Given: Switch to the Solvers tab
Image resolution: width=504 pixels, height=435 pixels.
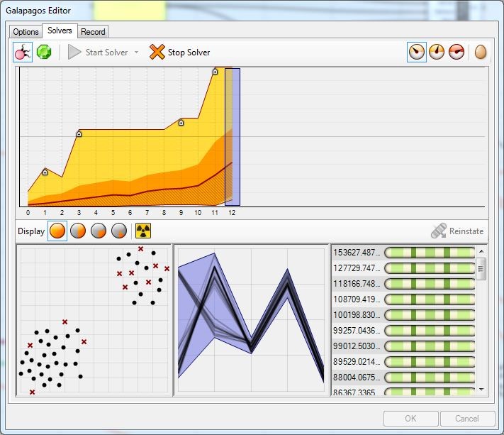Looking at the screenshot, I should tap(60, 31).
